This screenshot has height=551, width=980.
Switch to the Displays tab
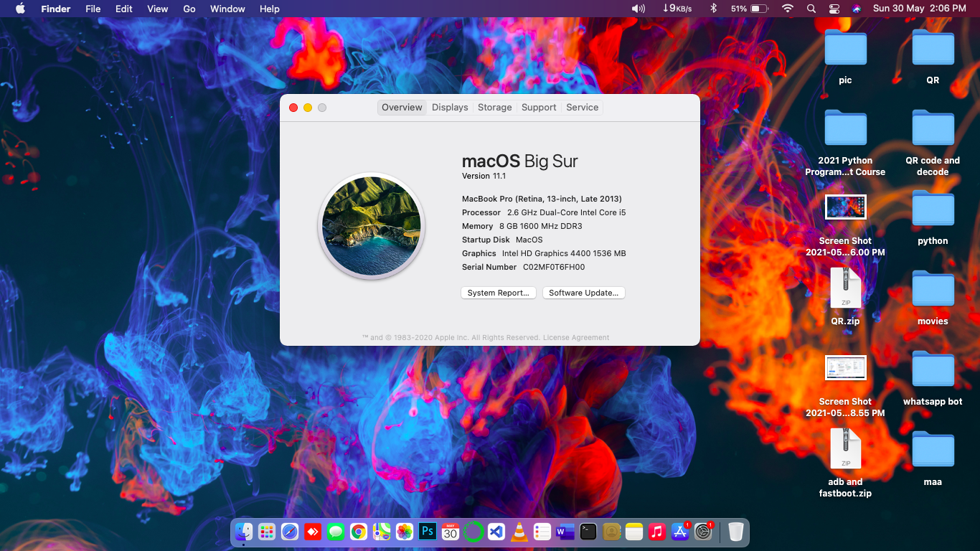[x=450, y=107]
